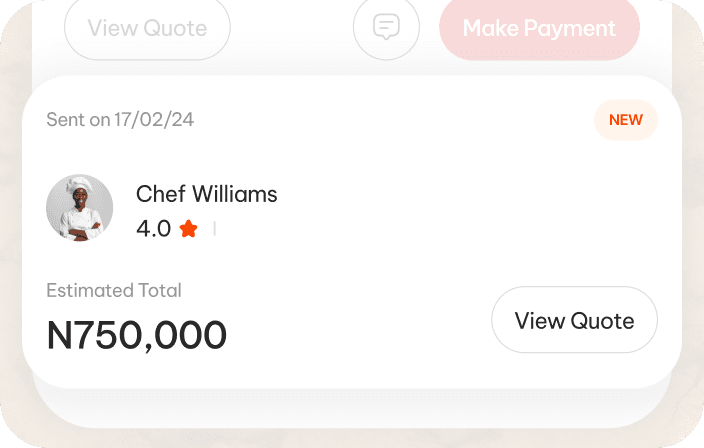Click Chef Williams' profile photo
704x448 pixels.
point(79,208)
